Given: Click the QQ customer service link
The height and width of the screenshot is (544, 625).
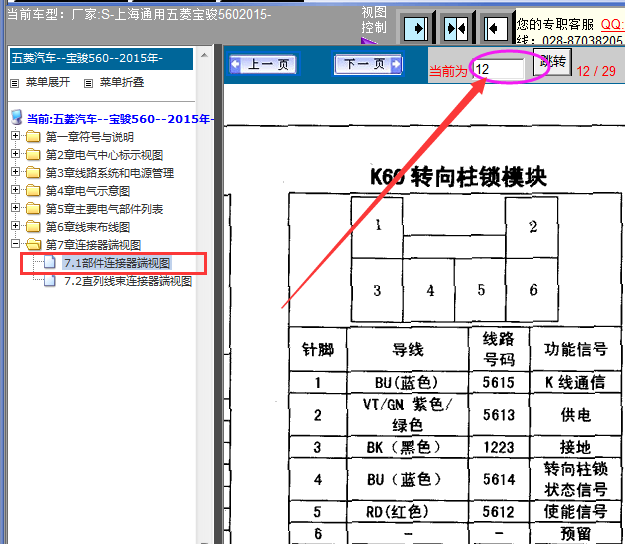Looking at the screenshot, I should (x=612, y=24).
